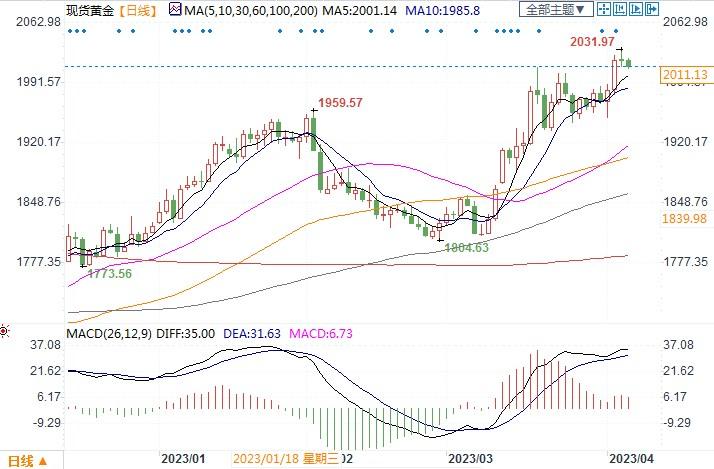Click the 1773.56 low price label
This screenshot has height=469, width=714.
click(x=111, y=273)
